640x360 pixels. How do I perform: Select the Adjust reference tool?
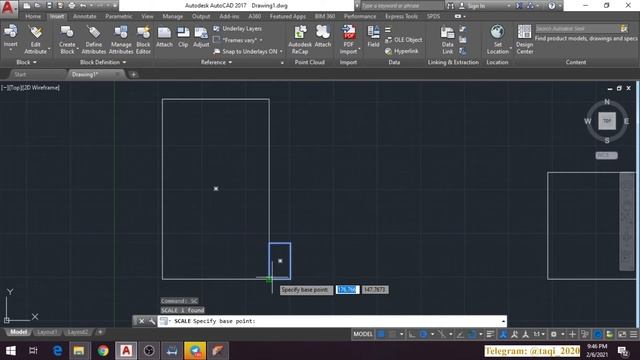201,36
